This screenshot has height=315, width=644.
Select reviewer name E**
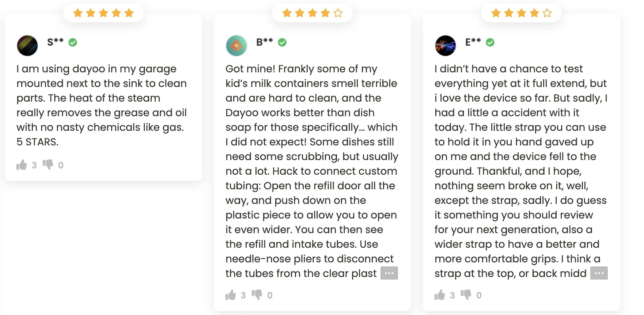tap(473, 42)
